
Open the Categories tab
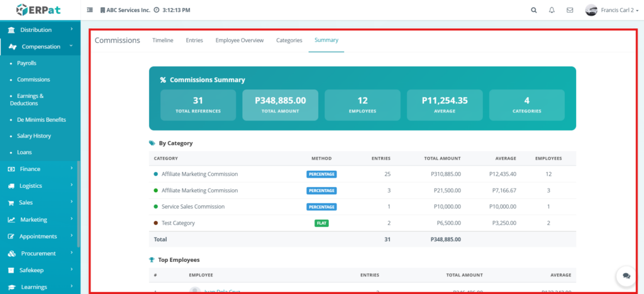coord(289,40)
